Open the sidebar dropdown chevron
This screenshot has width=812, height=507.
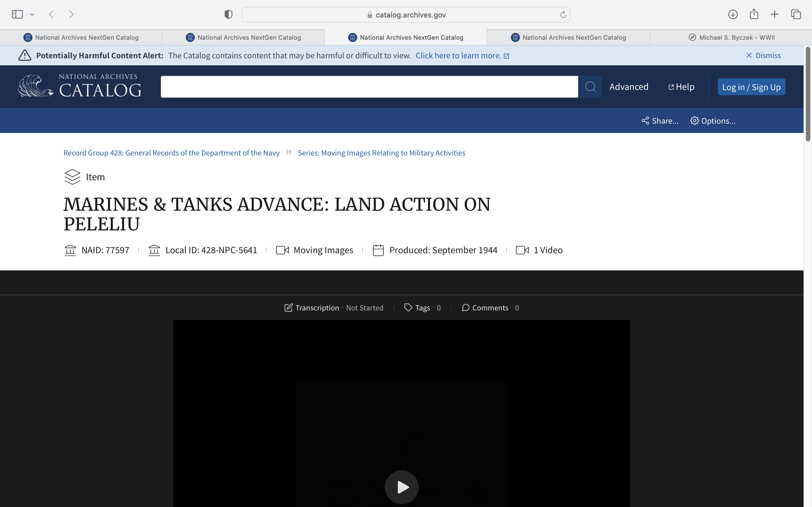pos(32,14)
